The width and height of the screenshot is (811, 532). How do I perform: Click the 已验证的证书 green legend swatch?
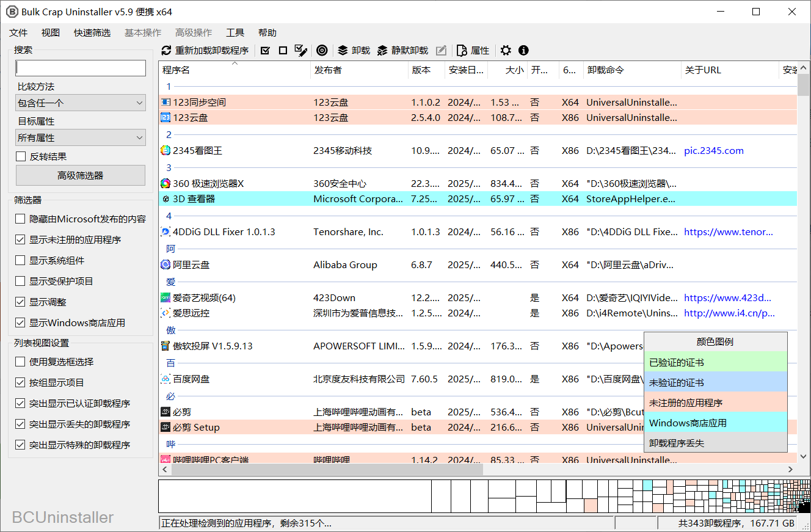click(716, 363)
